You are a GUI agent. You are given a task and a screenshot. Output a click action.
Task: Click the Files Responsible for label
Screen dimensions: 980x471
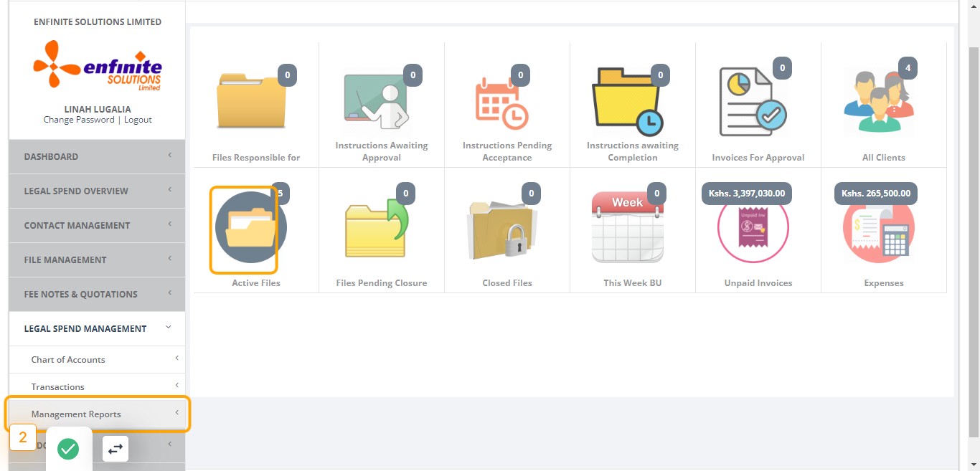coord(256,158)
